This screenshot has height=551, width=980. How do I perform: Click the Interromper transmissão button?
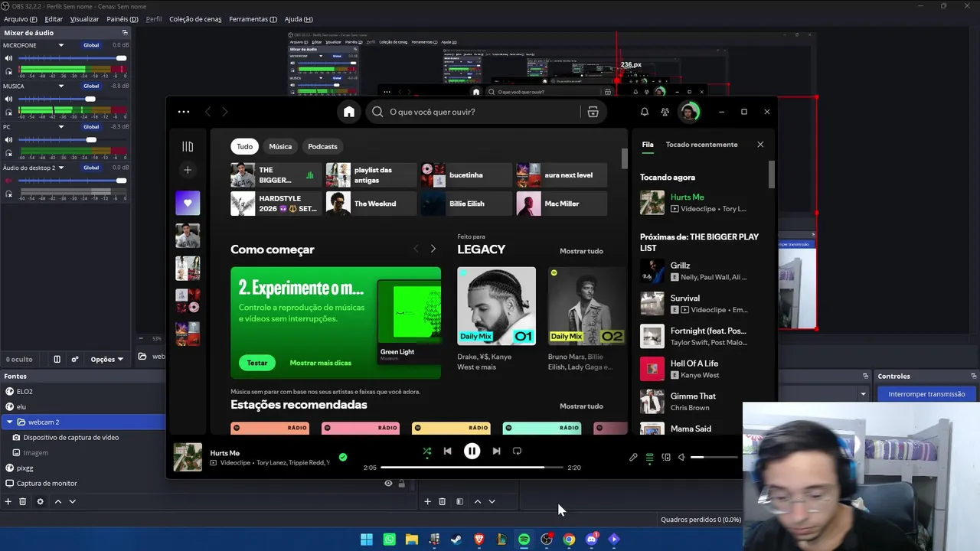(x=926, y=394)
